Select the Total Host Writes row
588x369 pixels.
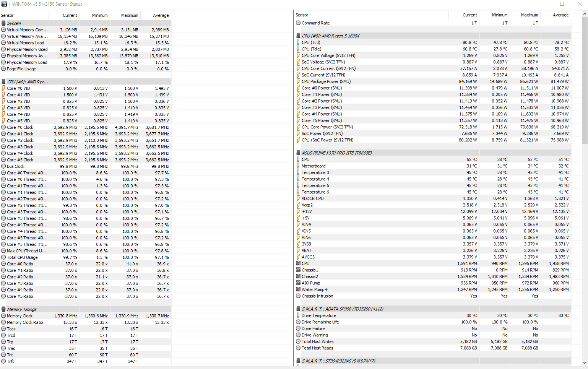433,341
